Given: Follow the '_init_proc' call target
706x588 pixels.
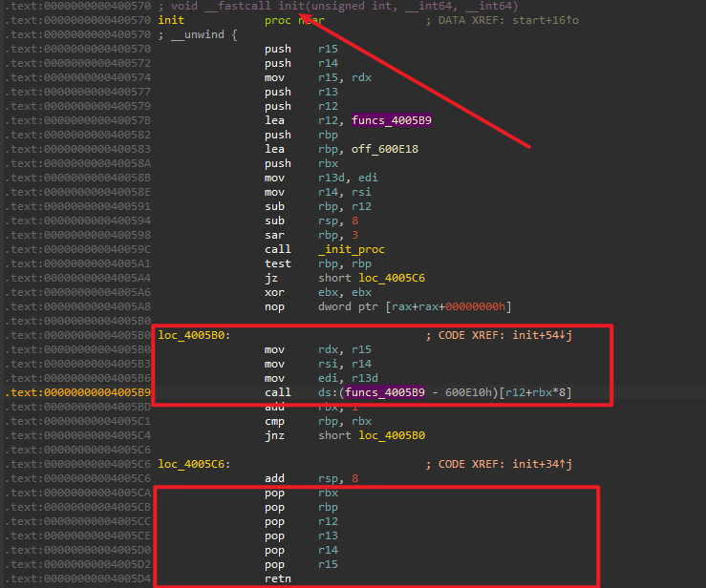Looking at the screenshot, I should [x=352, y=249].
